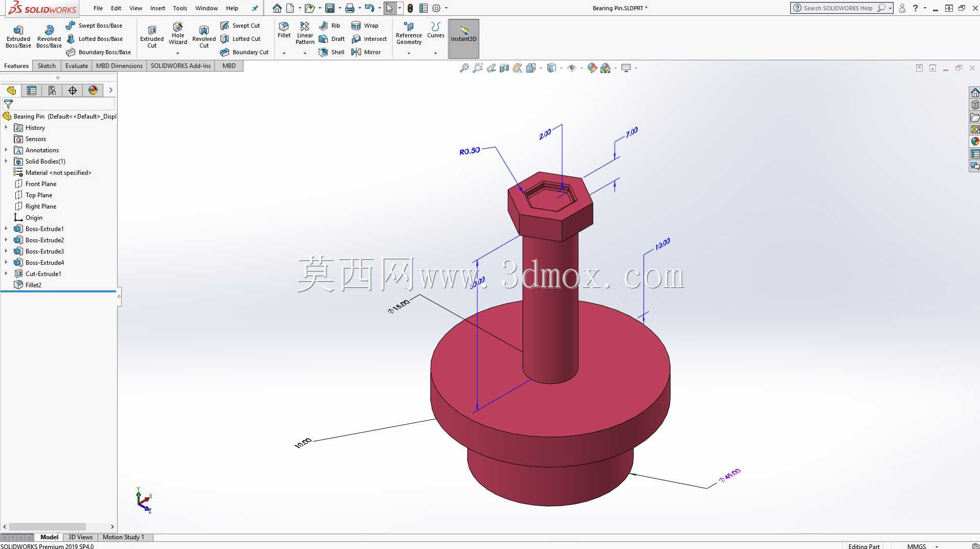Image resolution: width=980 pixels, height=549 pixels.
Task: Click the Edit Appearance color ball
Action: (592, 68)
